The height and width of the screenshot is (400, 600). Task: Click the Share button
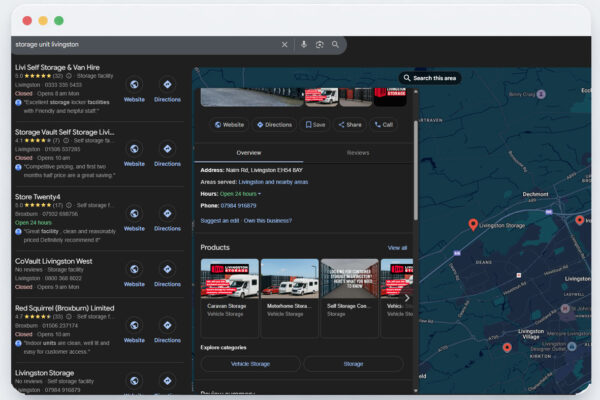(349, 125)
